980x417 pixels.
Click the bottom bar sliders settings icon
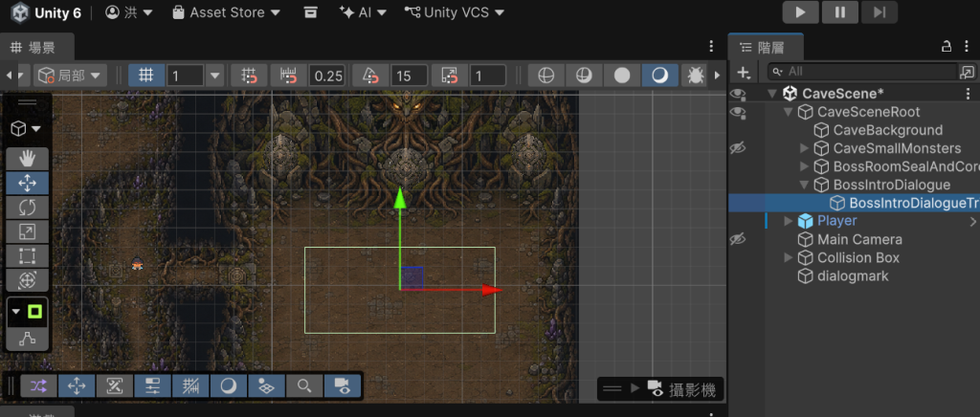(x=152, y=386)
